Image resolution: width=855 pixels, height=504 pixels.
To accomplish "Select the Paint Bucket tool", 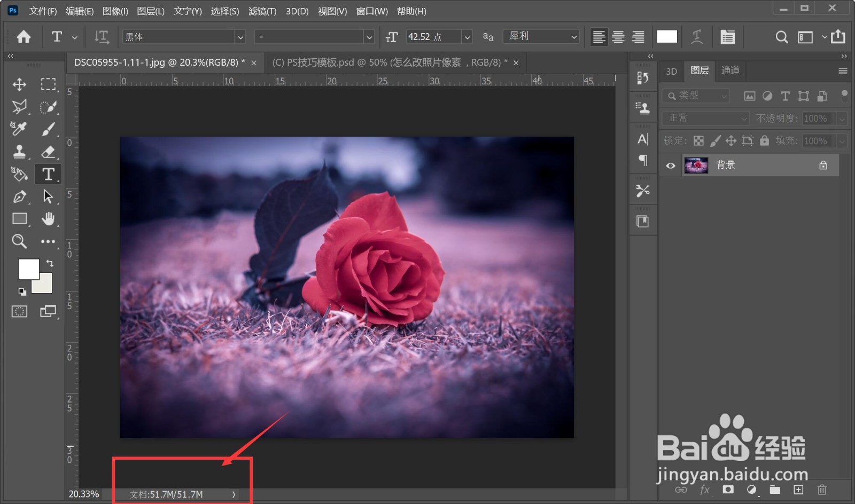I will point(19,174).
